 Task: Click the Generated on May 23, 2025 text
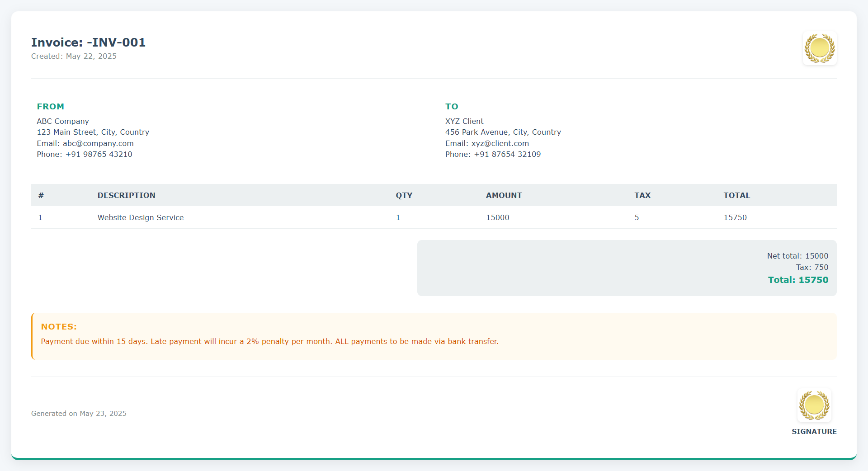point(79,414)
